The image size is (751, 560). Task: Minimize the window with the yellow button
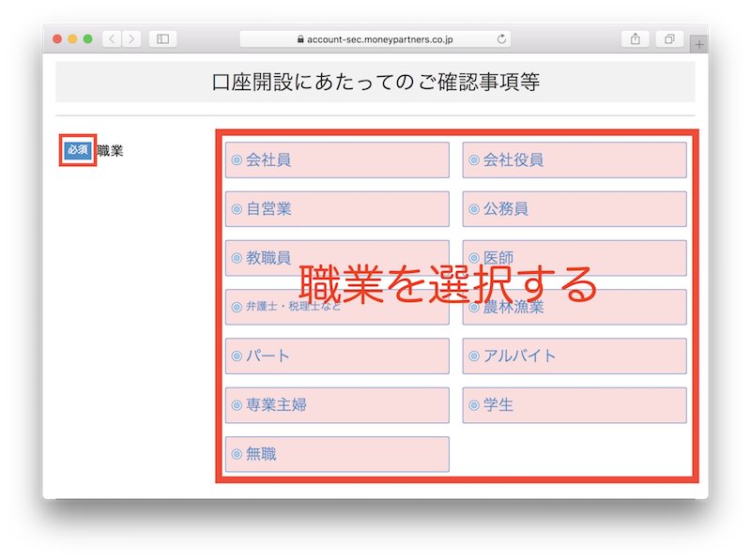click(x=72, y=38)
